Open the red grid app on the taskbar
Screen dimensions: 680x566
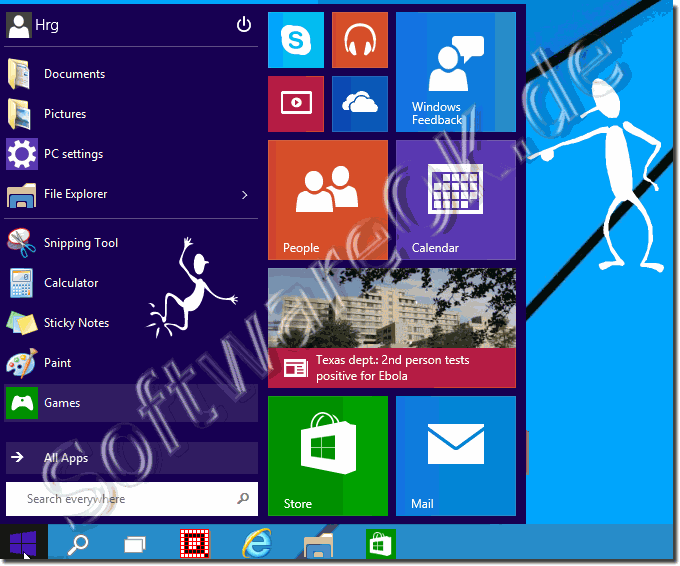point(195,543)
